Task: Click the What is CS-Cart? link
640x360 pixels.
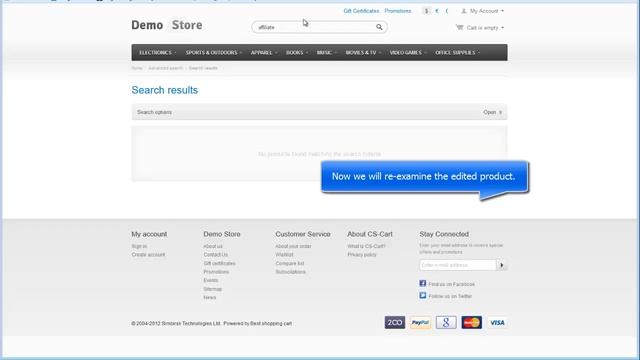Action: (366, 246)
